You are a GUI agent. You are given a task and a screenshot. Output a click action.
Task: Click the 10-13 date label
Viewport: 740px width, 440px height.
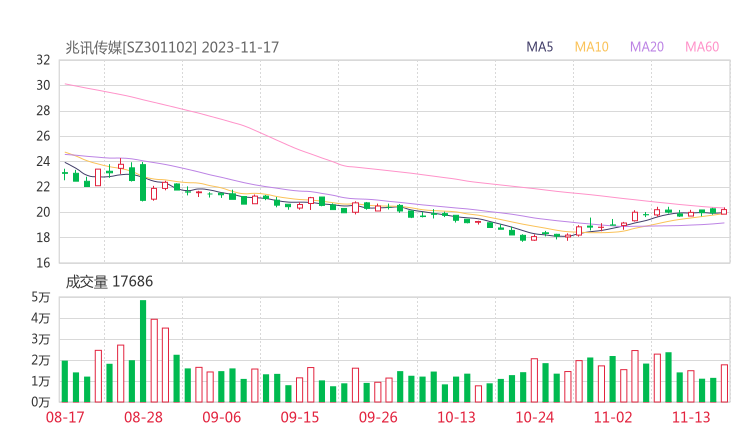tap(456, 417)
